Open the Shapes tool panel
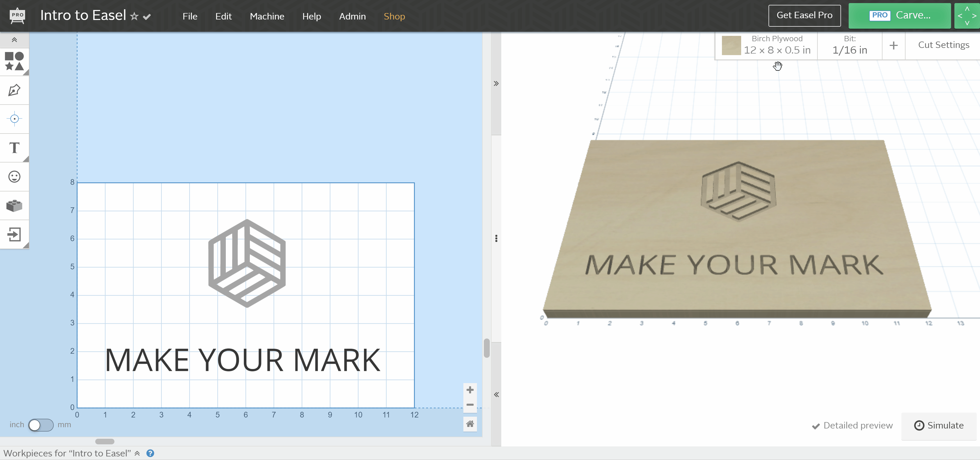The width and height of the screenshot is (980, 460). (x=14, y=61)
